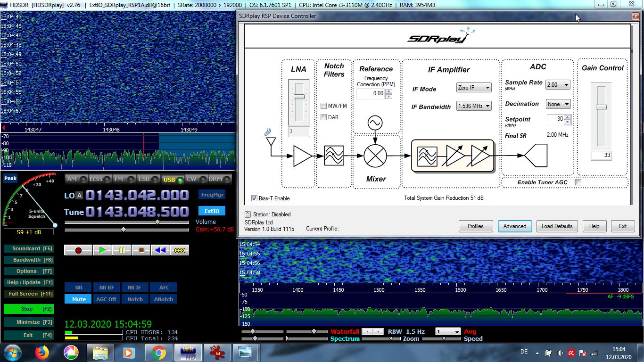
Task: Toggle the Mute button
Action: [79, 299]
